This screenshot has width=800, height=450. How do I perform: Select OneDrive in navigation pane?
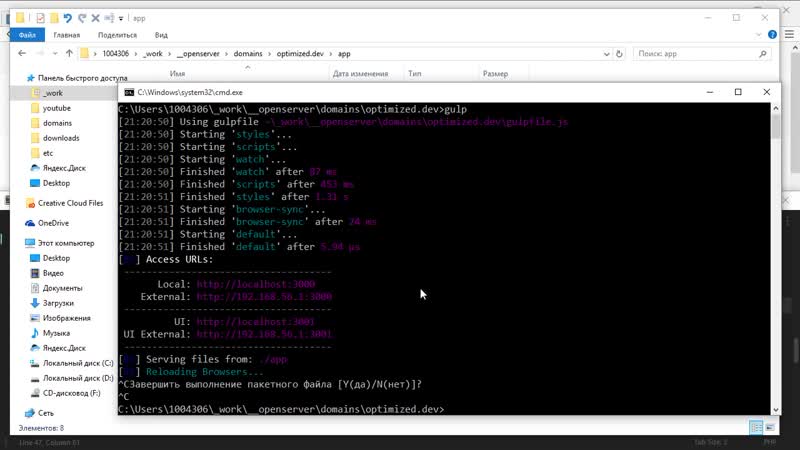53,223
